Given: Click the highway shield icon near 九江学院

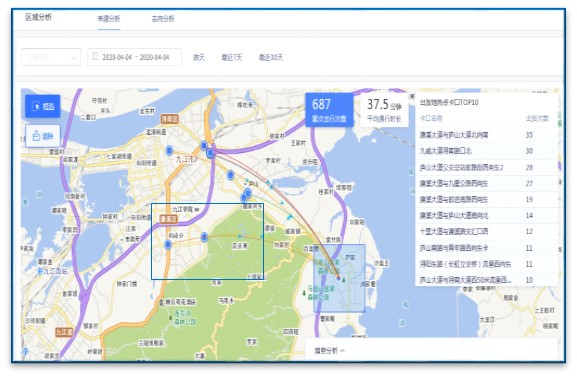Looking at the screenshot, I should pyautogui.click(x=169, y=219).
